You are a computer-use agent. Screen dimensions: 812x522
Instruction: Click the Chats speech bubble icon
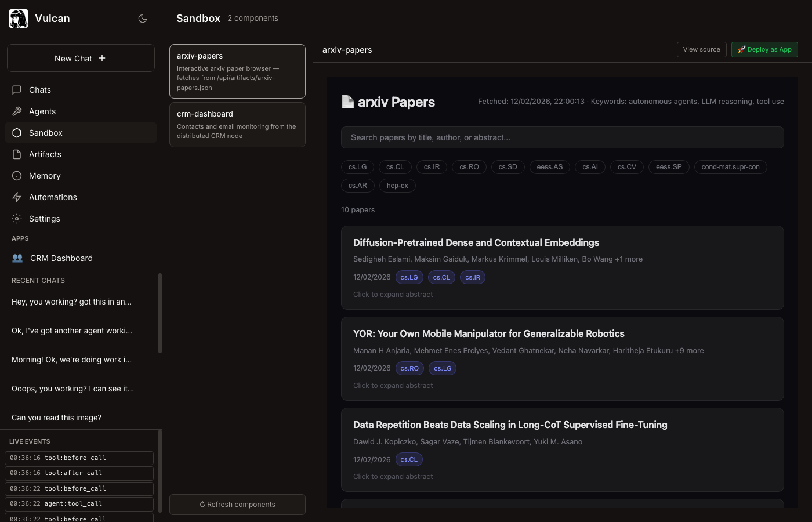tap(17, 90)
